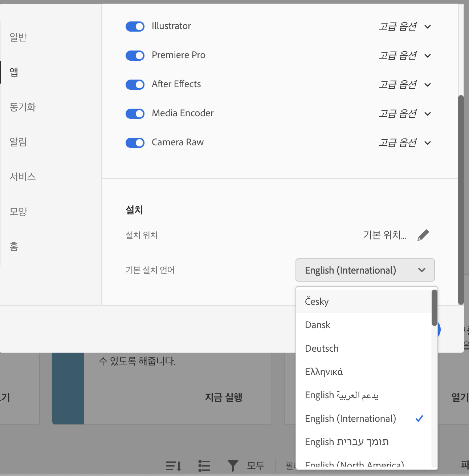The height and width of the screenshot is (476, 469).
Task: Select the checked English (International) list item
Action: [364, 419]
